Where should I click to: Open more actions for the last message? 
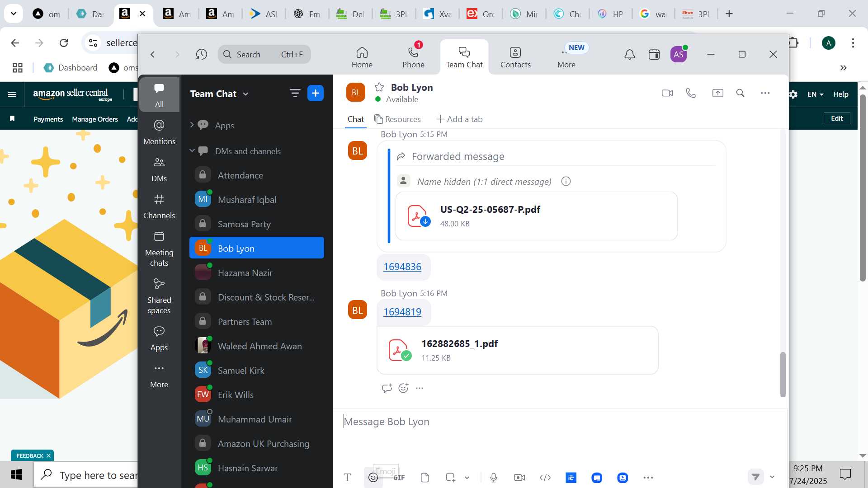tap(420, 388)
